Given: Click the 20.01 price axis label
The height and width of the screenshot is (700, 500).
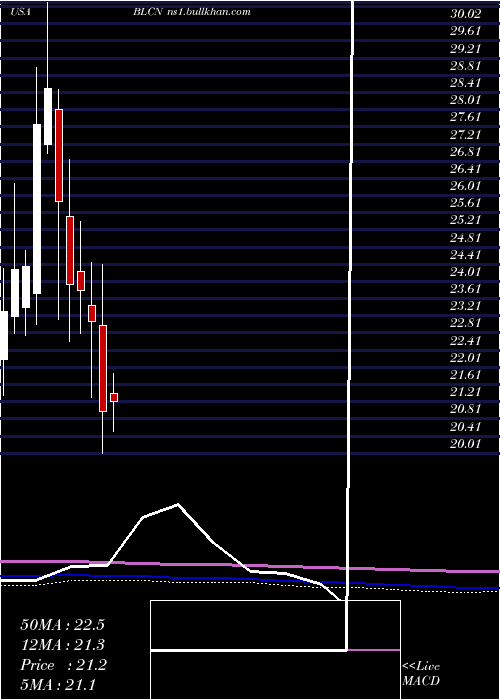Looking at the screenshot, I should point(466,444).
